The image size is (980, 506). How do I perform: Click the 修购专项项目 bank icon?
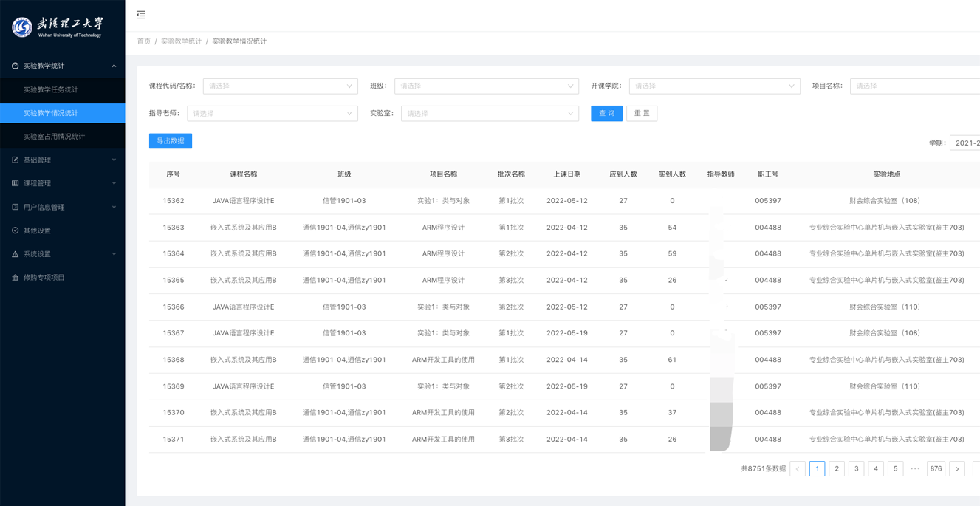pos(15,278)
